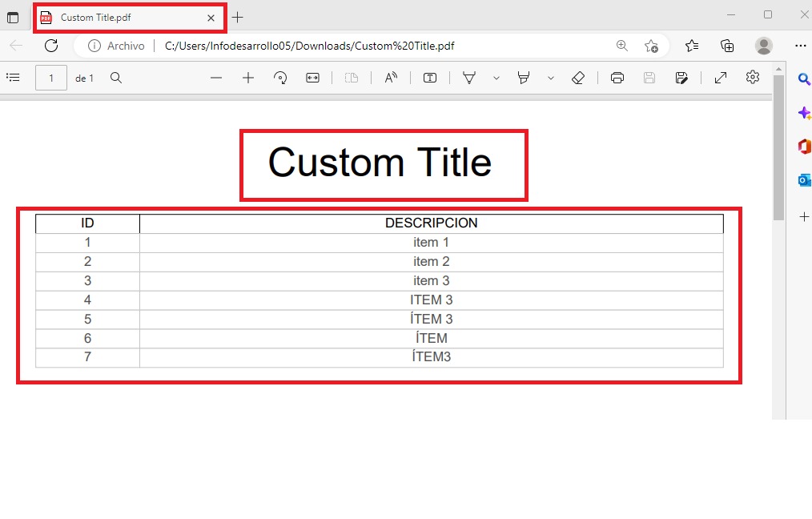
Task: Open the sidebar Microsoft 365 icon
Action: pos(804,147)
